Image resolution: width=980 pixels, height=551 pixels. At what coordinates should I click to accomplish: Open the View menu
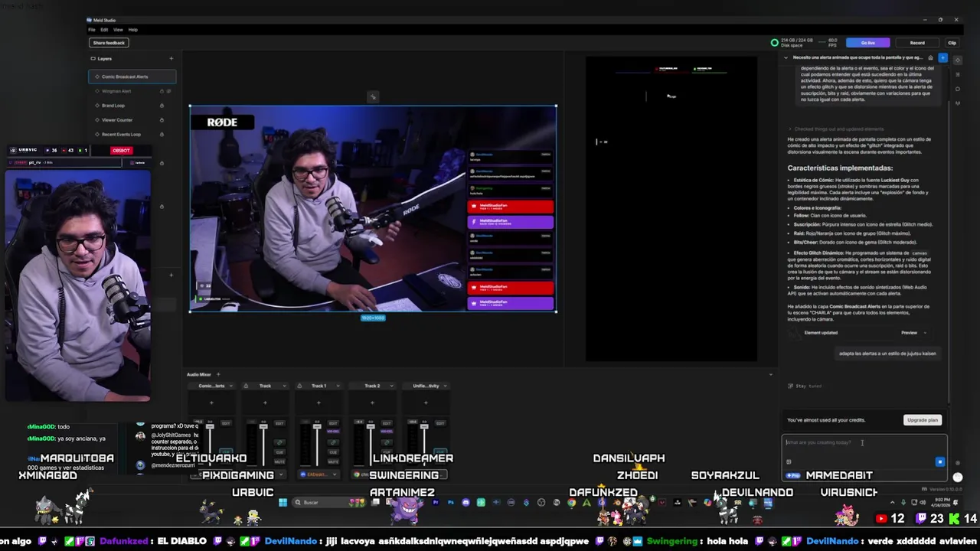coord(118,30)
